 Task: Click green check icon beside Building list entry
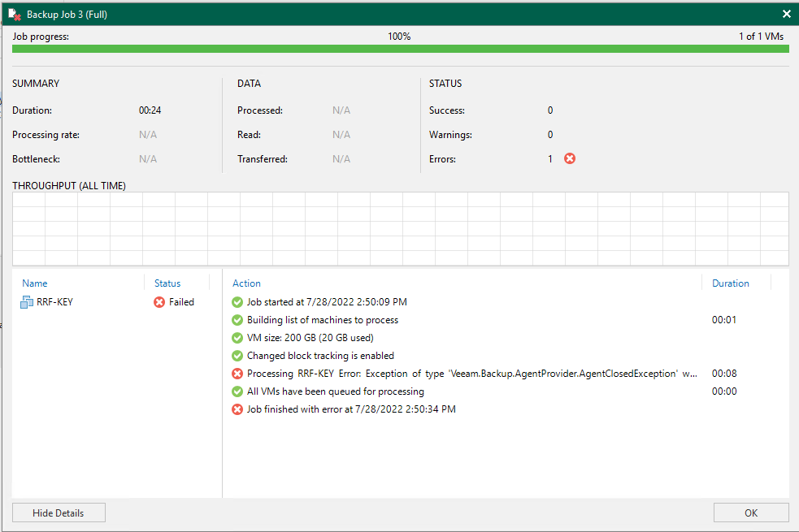pos(237,320)
